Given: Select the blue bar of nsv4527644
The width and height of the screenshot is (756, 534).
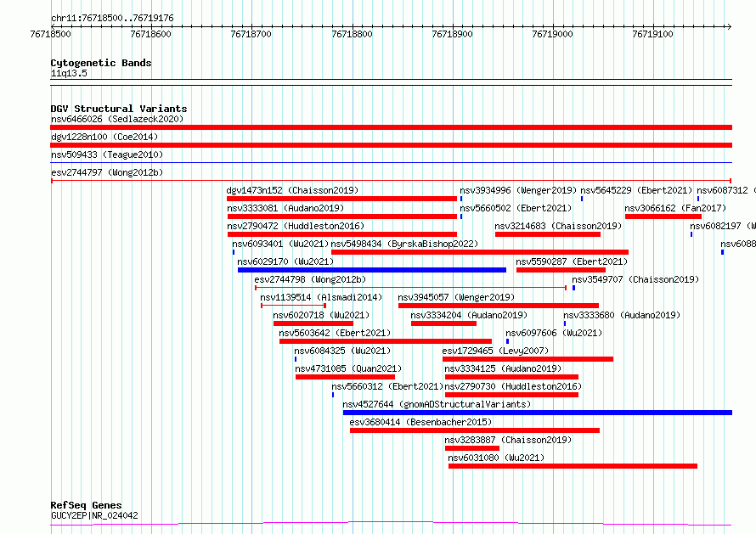Looking at the screenshot, I should point(538,413).
